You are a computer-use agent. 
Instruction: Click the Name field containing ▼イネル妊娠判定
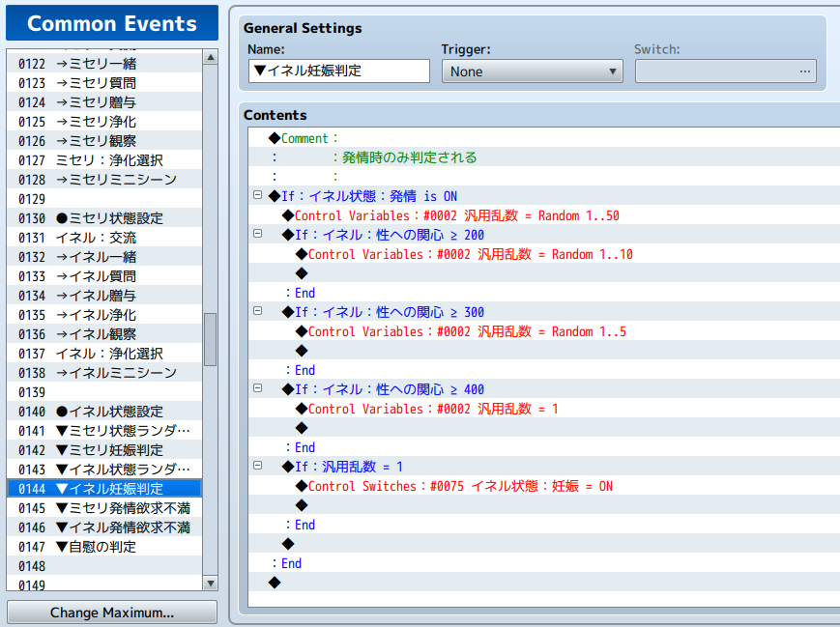339,71
